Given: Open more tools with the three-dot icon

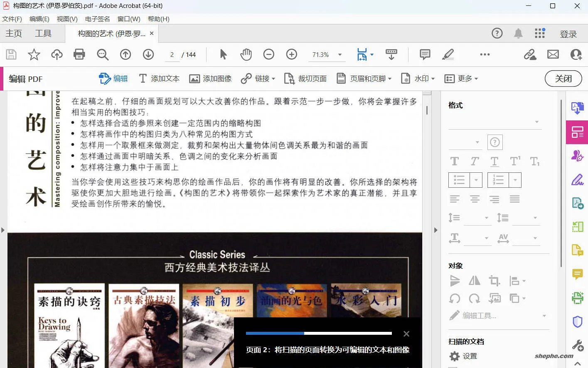Looking at the screenshot, I should pyautogui.click(x=485, y=54).
